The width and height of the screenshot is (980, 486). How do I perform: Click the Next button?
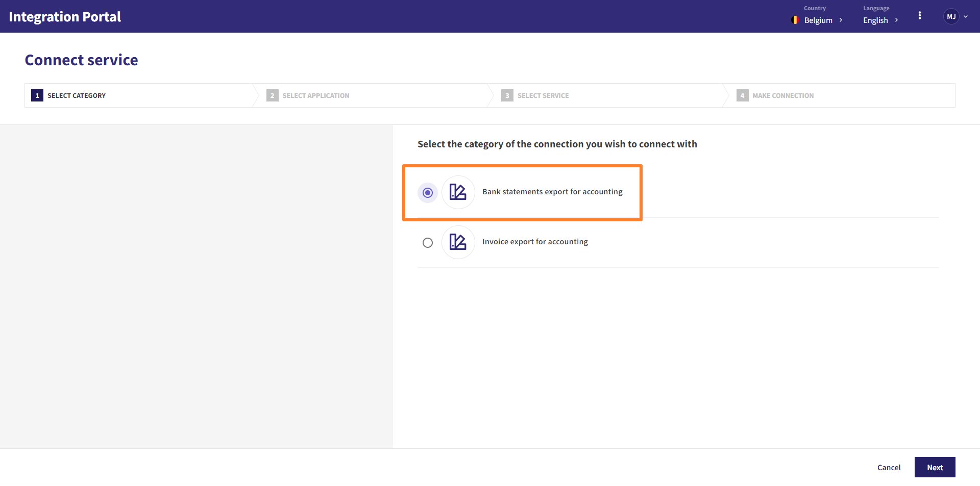935,467
